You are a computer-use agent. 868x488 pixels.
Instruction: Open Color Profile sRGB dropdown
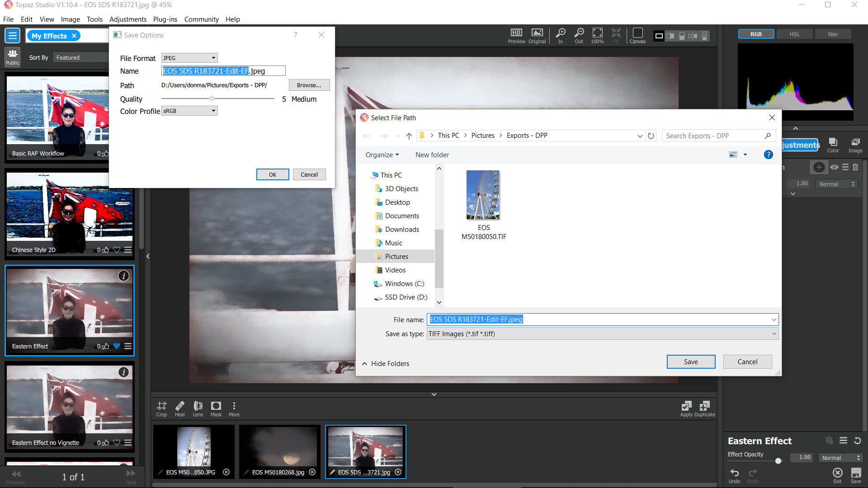[189, 111]
